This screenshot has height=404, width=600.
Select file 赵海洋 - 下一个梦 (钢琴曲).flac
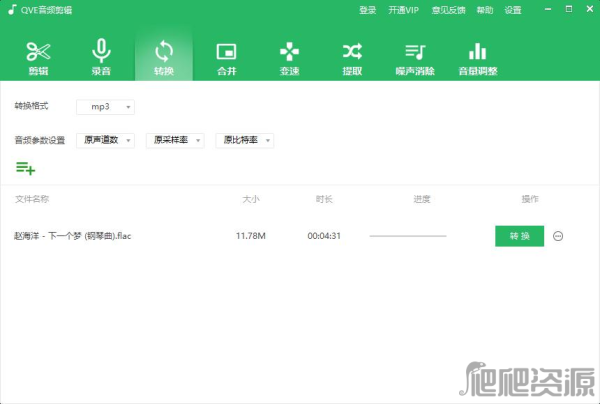click(x=72, y=236)
